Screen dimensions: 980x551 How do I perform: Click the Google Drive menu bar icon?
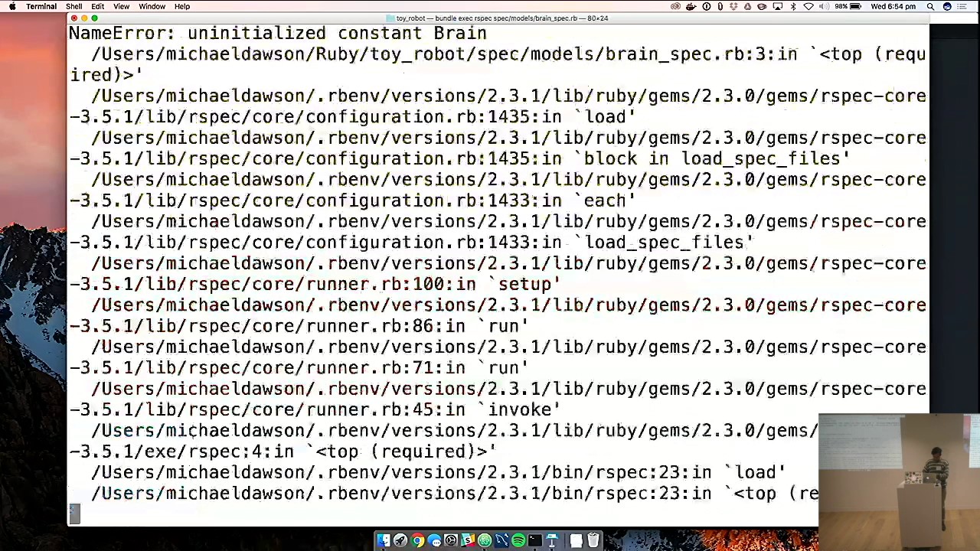click(747, 6)
